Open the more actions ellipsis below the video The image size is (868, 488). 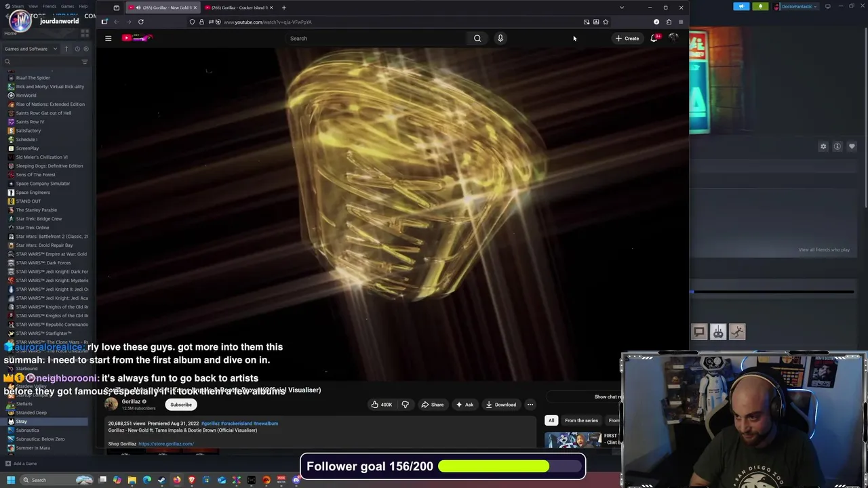[x=530, y=405]
